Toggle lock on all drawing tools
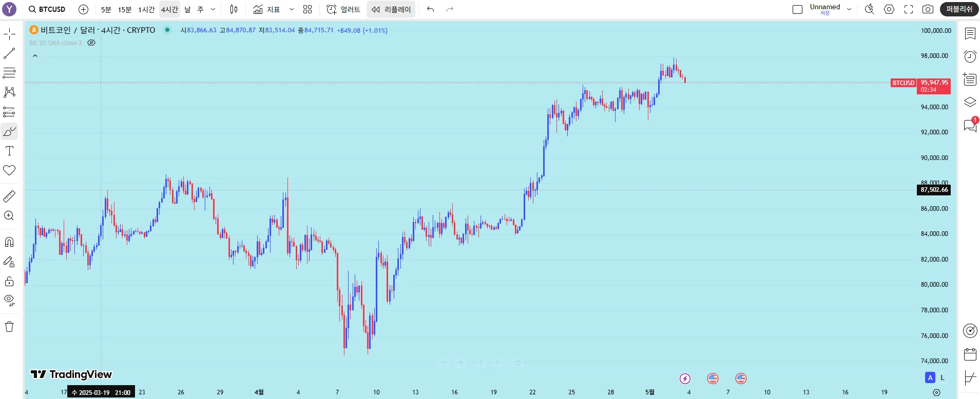980x399 pixels. click(x=9, y=281)
